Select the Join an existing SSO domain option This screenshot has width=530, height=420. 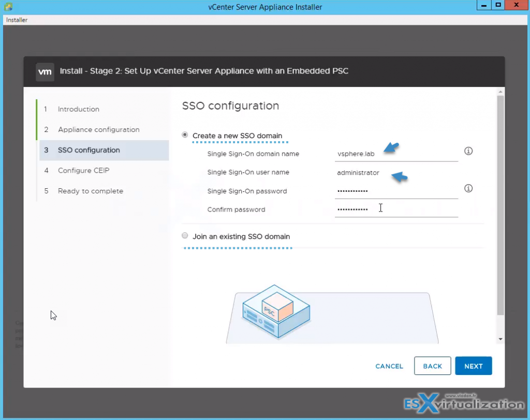click(x=185, y=235)
